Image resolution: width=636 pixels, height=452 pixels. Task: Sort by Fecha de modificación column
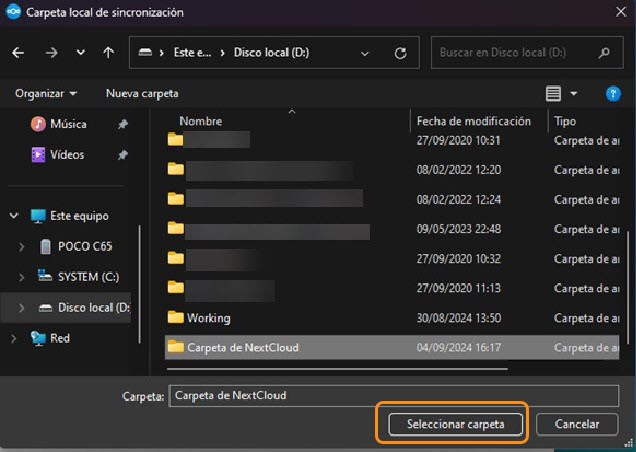point(473,121)
